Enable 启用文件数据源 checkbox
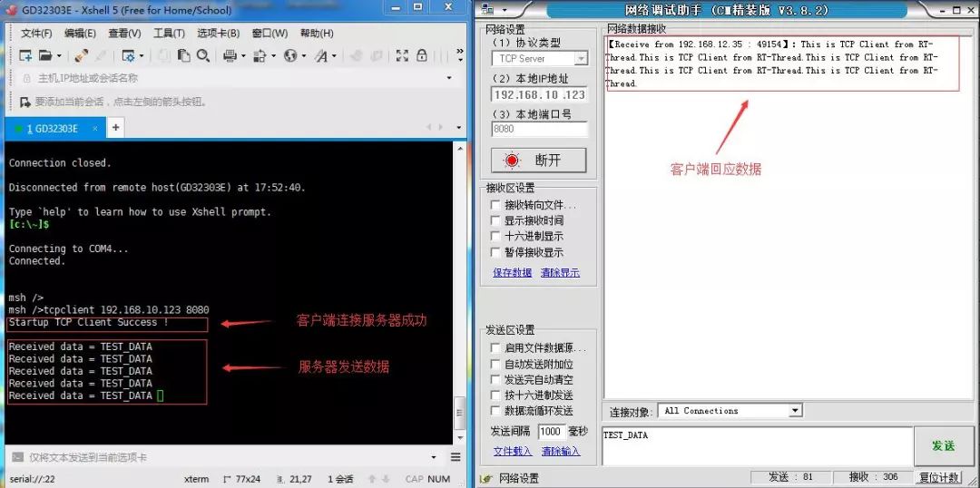 [x=495, y=348]
